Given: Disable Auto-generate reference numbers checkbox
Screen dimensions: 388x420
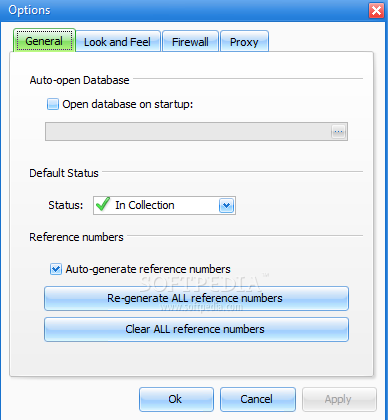Looking at the screenshot, I should coord(56,269).
